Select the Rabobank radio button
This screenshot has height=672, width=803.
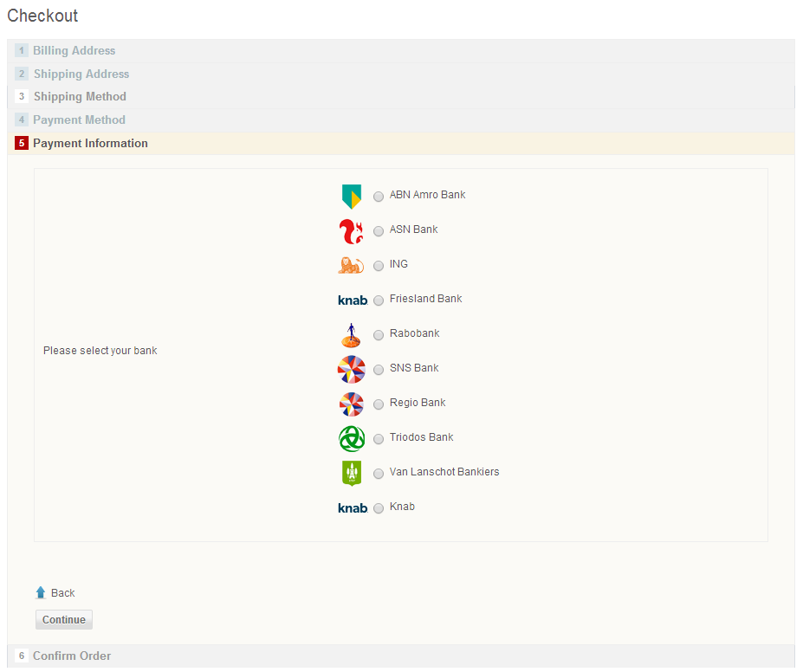pos(379,335)
